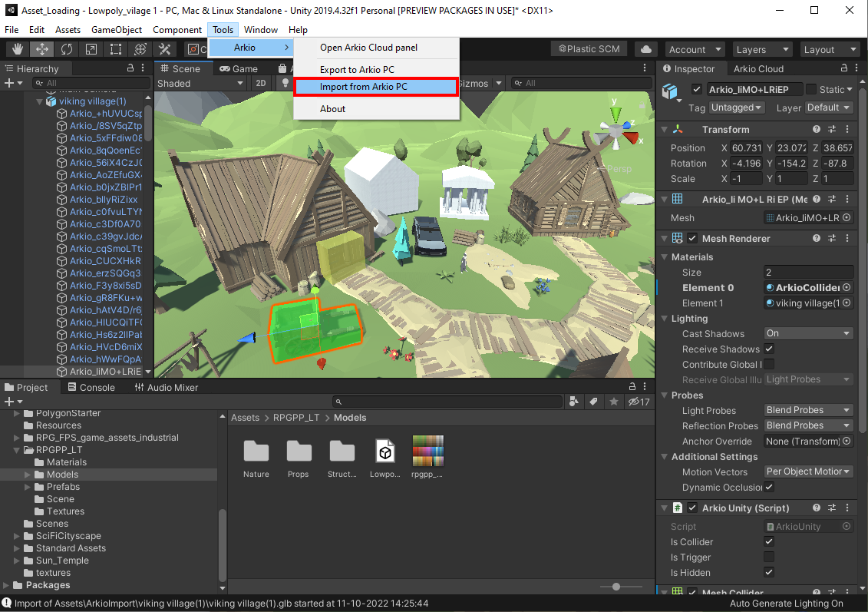868x612 pixels.
Task: Click the Search by Label icon
Action: tap(593, 402)
